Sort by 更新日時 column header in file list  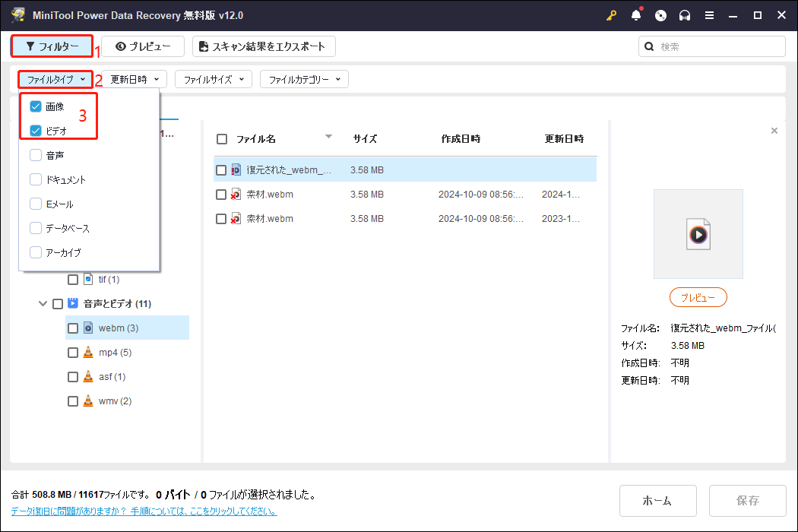point(564,139)
